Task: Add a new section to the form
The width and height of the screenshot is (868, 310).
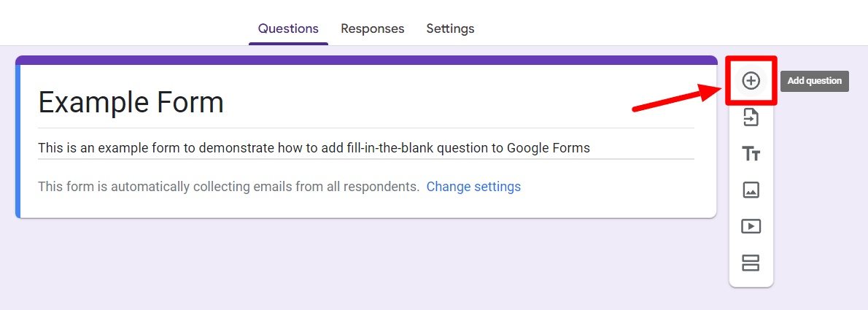Action: (x=751, y=263)
